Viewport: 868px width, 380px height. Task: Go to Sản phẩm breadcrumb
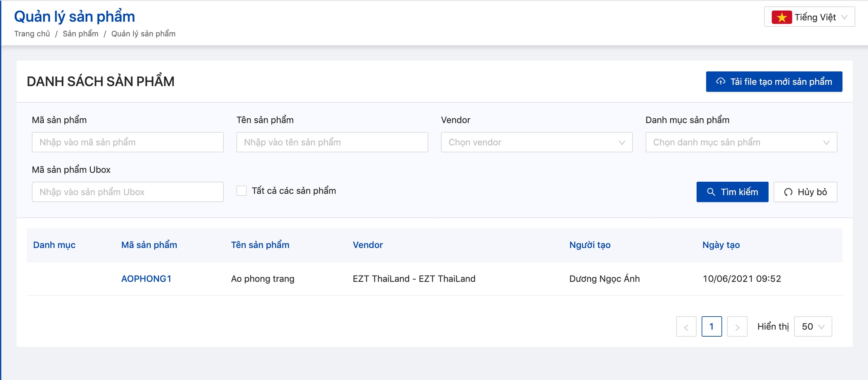[x=81, y=34]
